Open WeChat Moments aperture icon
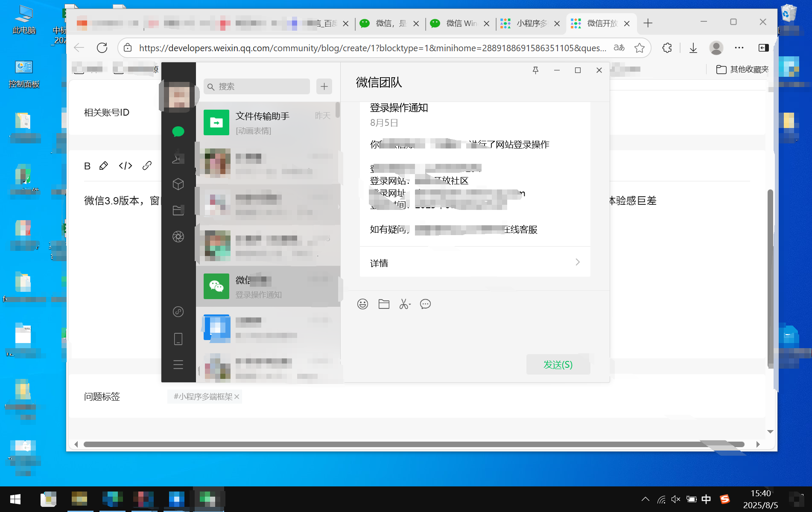 pyautogui.click(x=178, y=236)
